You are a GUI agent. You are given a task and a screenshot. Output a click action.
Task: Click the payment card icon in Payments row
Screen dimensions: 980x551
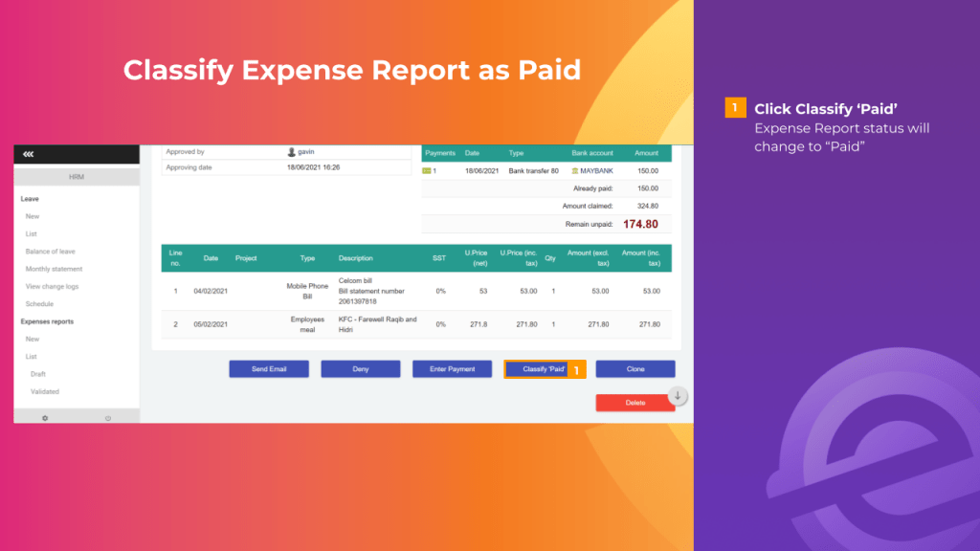pos(430,169)
